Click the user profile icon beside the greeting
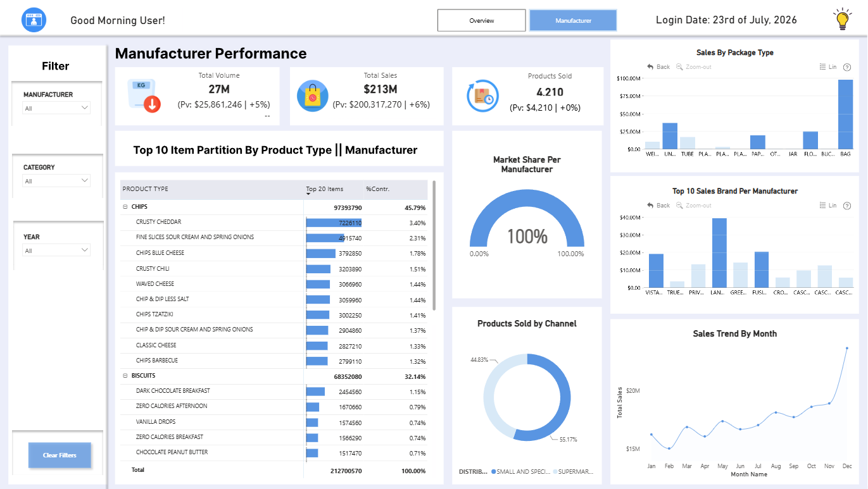The image size is (868, 489). (x=34, y=20)
